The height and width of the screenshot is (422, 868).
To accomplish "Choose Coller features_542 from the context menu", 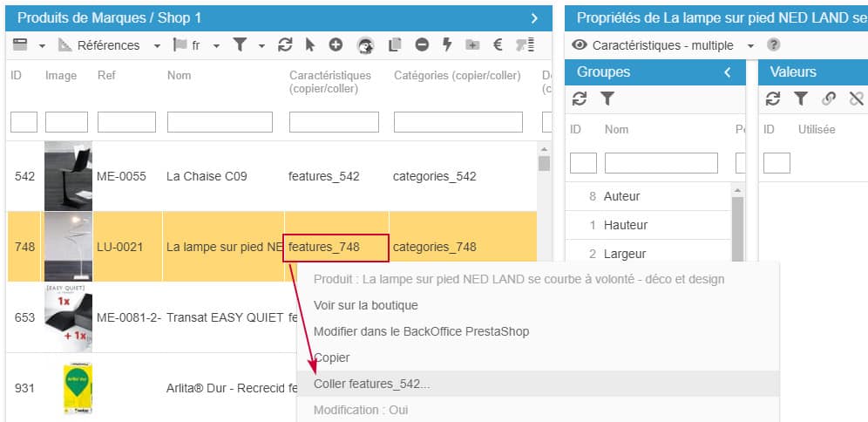I will 372,384.
